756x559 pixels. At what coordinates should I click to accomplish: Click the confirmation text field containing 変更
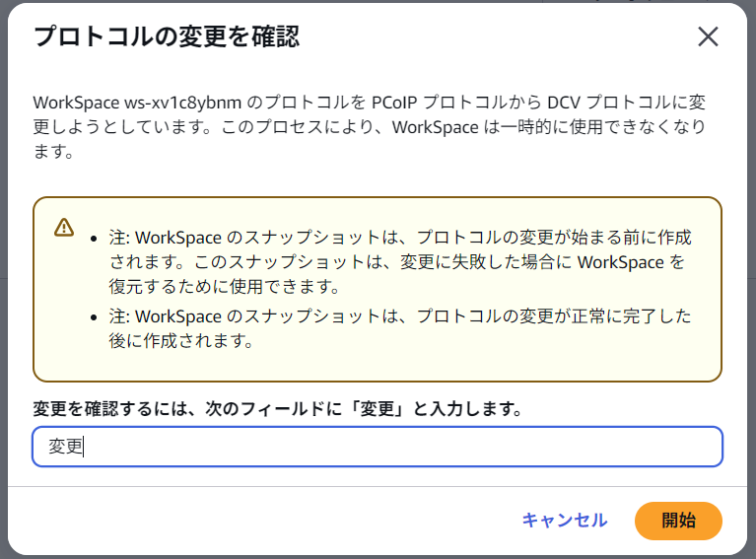(x=378, y=447)
